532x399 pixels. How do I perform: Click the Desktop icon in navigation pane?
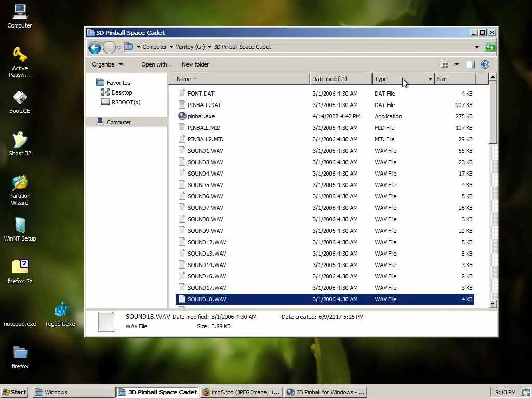tap(105, 92)
